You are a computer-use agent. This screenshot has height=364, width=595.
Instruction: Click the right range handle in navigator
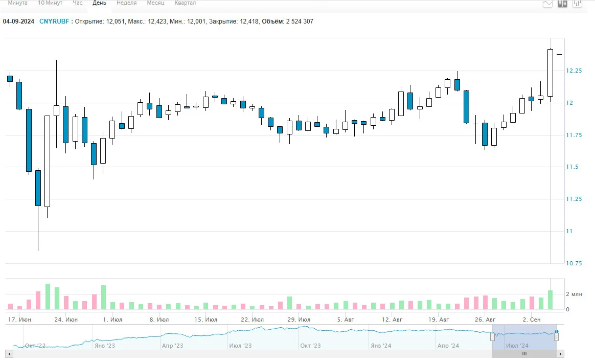click(556, 336)
